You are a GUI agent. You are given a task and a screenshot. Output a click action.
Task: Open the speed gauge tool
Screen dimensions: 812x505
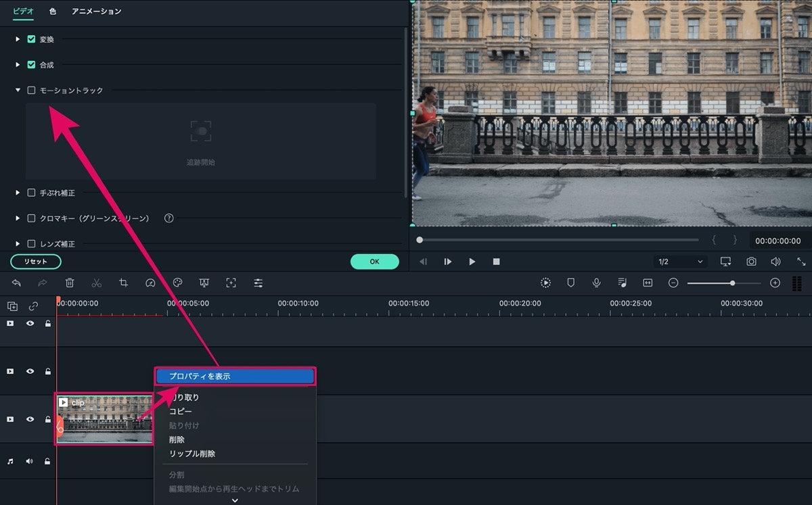[x=150, y=283]
